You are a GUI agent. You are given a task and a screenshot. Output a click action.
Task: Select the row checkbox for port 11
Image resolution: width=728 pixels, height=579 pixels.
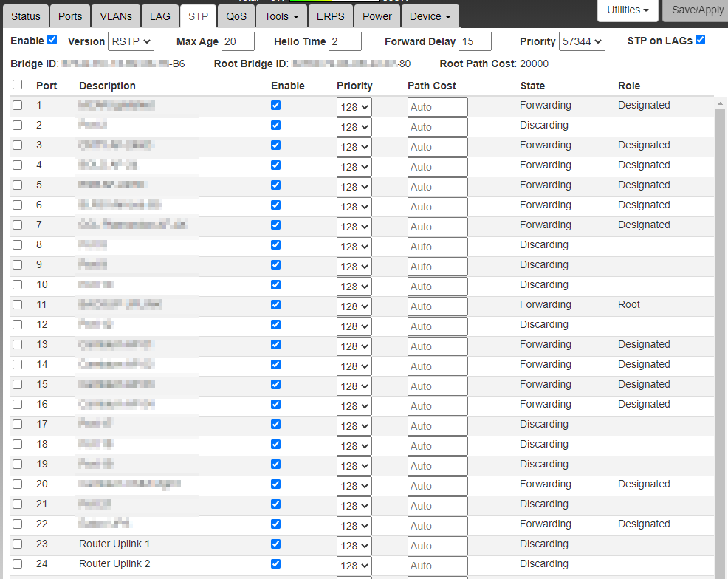pyautogui.click(x=17, y=305)
